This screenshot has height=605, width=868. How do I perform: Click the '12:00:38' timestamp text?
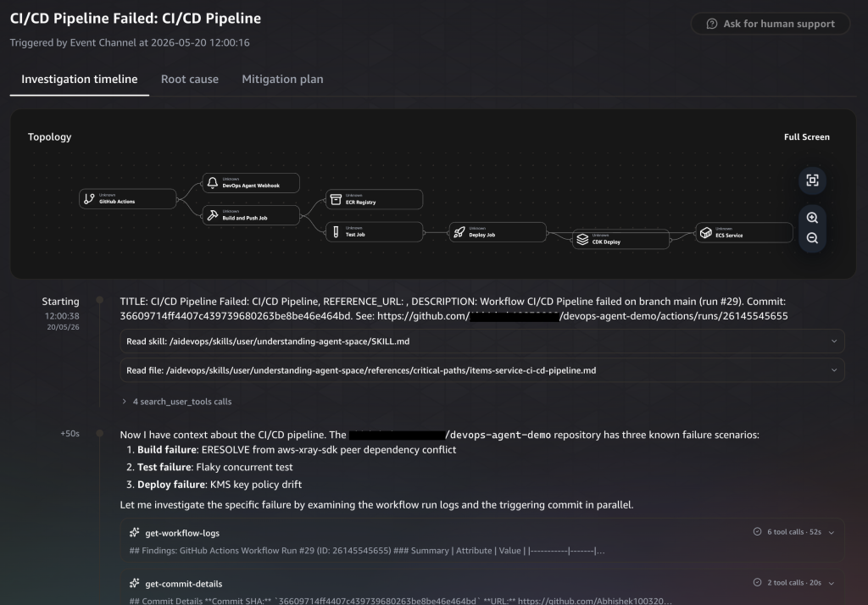(x=62, y=316)
